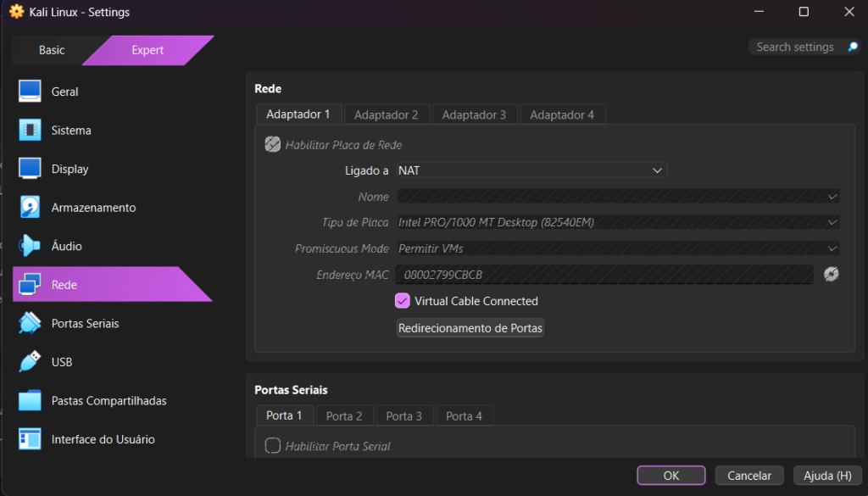Click Redirecionamento de Portas button

click(470, 328)
